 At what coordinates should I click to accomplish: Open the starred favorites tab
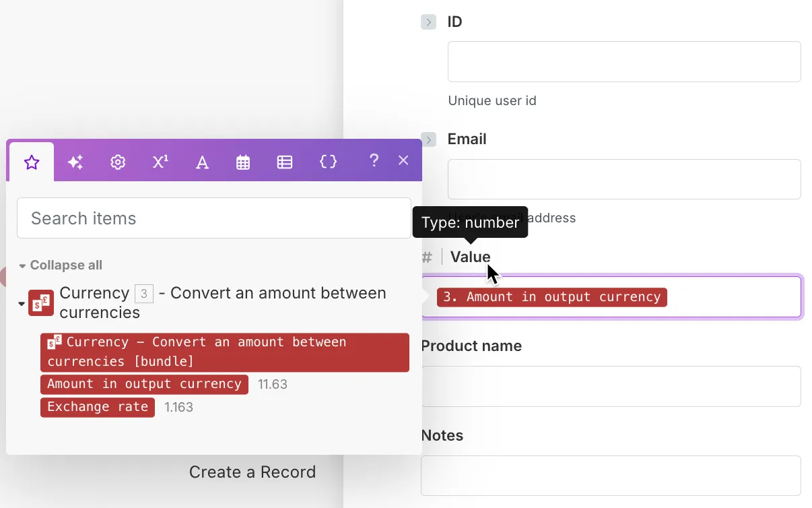[x=32, y=162]
